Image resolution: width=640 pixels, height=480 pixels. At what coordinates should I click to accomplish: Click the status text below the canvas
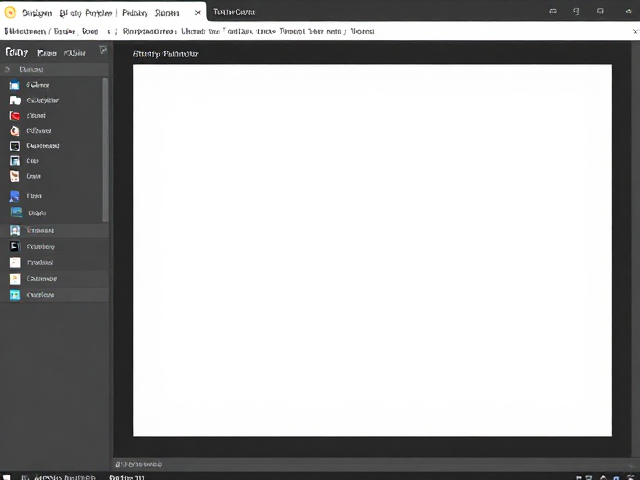tap(138, 464)
